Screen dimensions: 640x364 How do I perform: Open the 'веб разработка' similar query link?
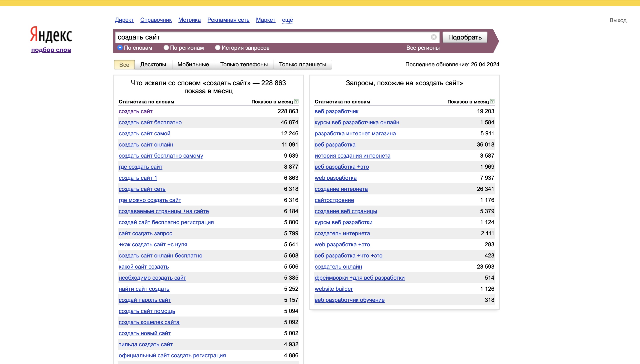pyautogui.click(x=335, y=144)
